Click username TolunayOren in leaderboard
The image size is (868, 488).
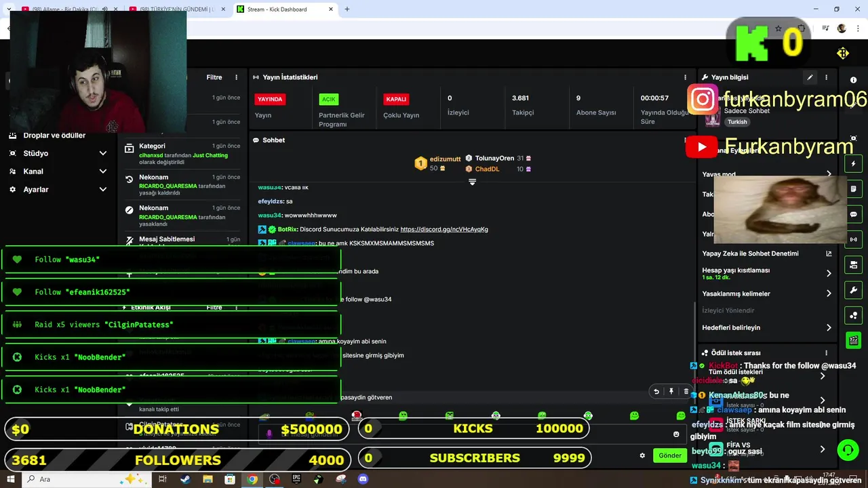(494, 159)
